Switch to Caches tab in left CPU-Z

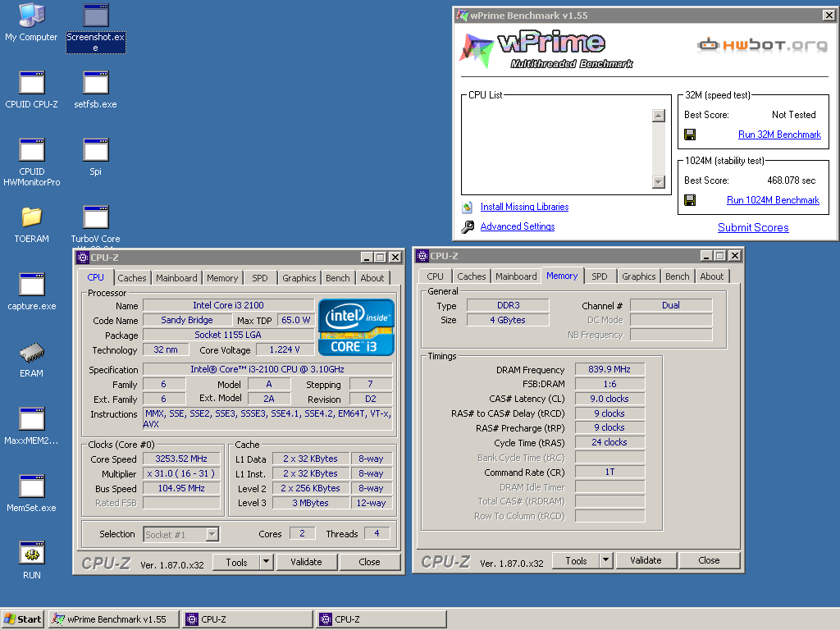tap(132, 278)
